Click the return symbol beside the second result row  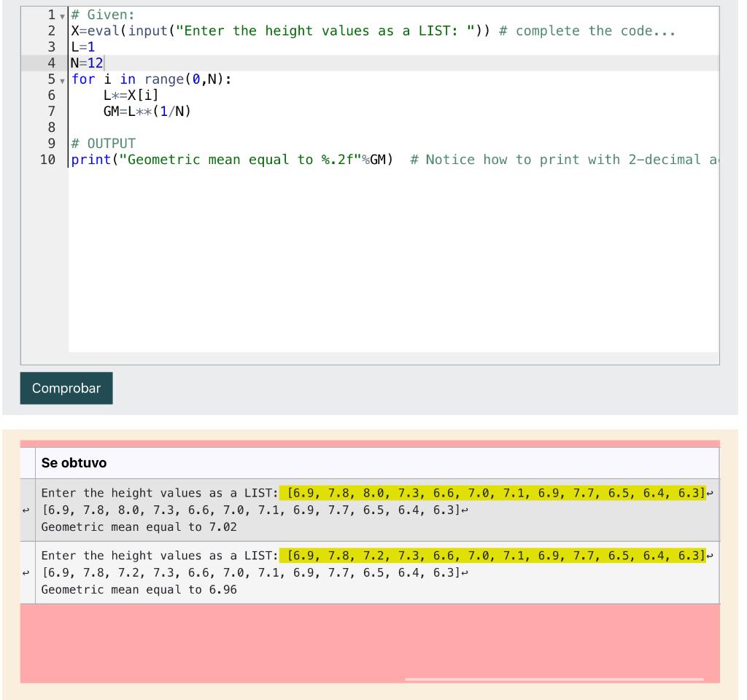click(x=26, y=572)
